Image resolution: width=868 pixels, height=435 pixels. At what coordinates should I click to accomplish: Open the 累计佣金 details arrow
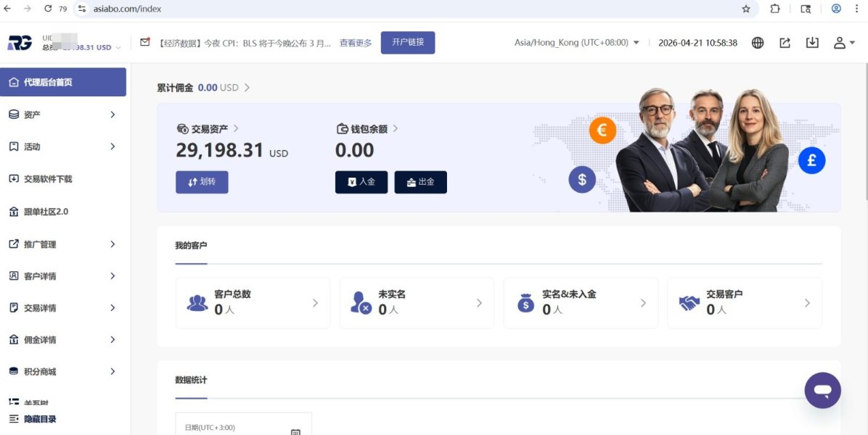click(x=247, y=87)
